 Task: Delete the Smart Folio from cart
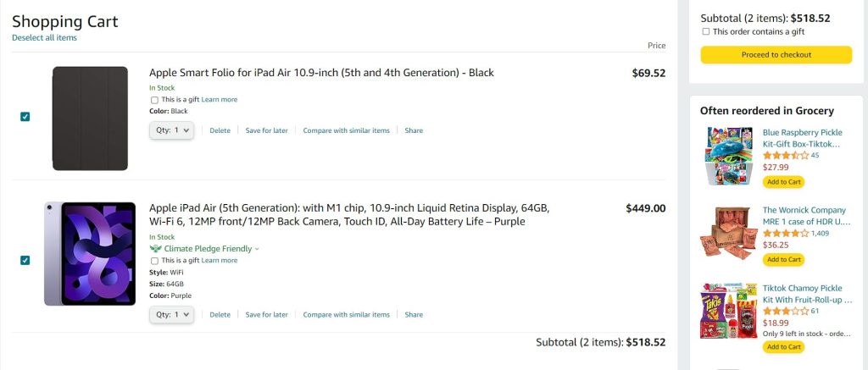(x=220, y=131)
